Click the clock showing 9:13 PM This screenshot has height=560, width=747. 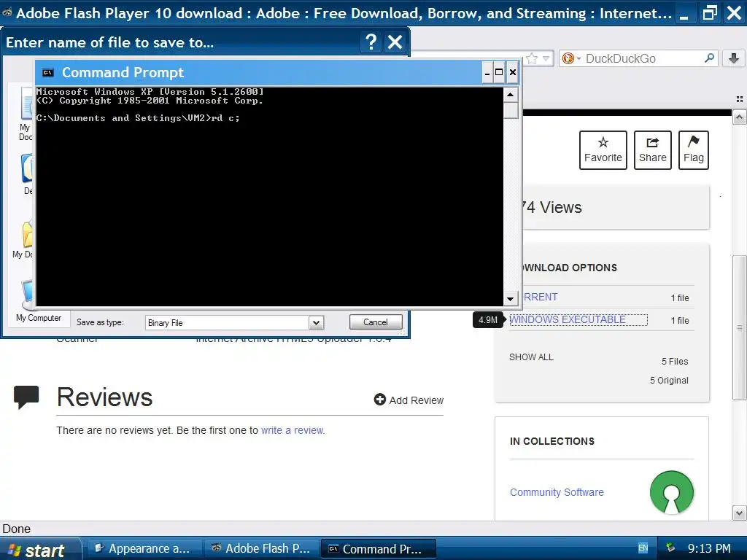click(x=709, y=548)
